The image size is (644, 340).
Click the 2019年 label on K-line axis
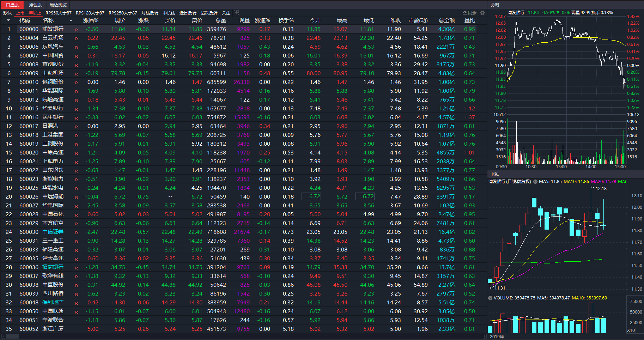tap(497, 336)
